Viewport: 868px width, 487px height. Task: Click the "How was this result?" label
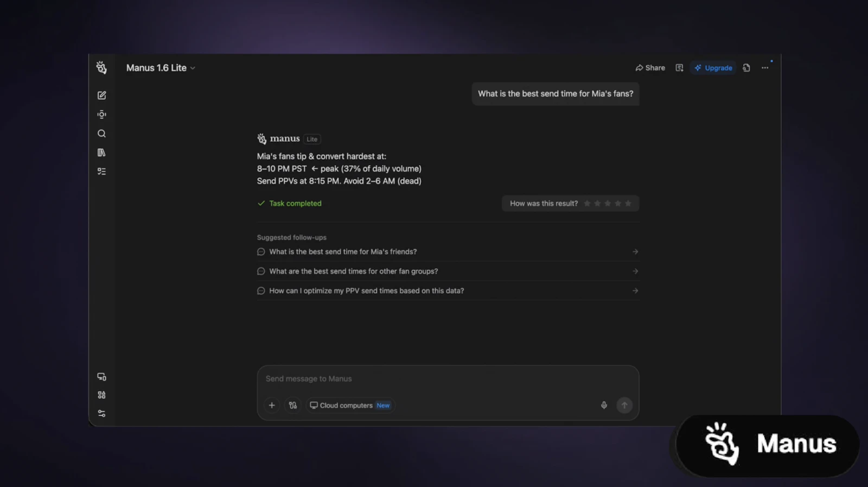pyautogui.click(x=544, y=204)
